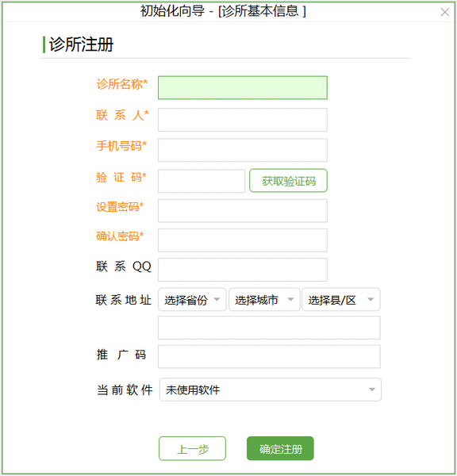
Task: Close the initialization wizard dialog
Action: (x=444, y=12)
